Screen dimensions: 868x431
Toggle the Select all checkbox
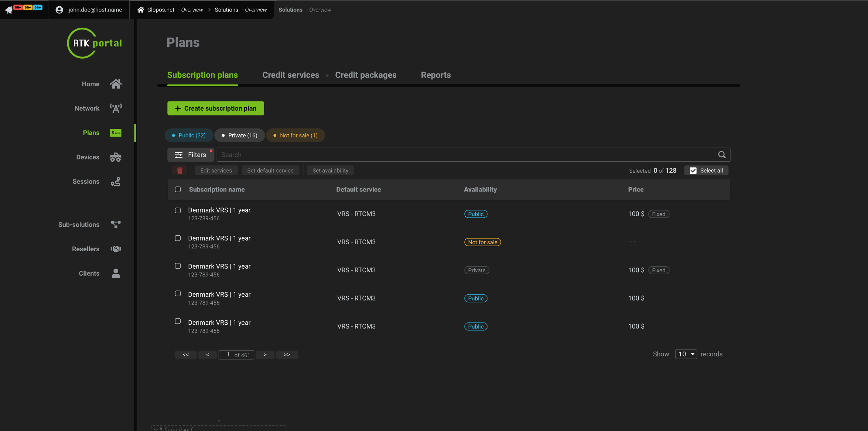coord(693,170)
